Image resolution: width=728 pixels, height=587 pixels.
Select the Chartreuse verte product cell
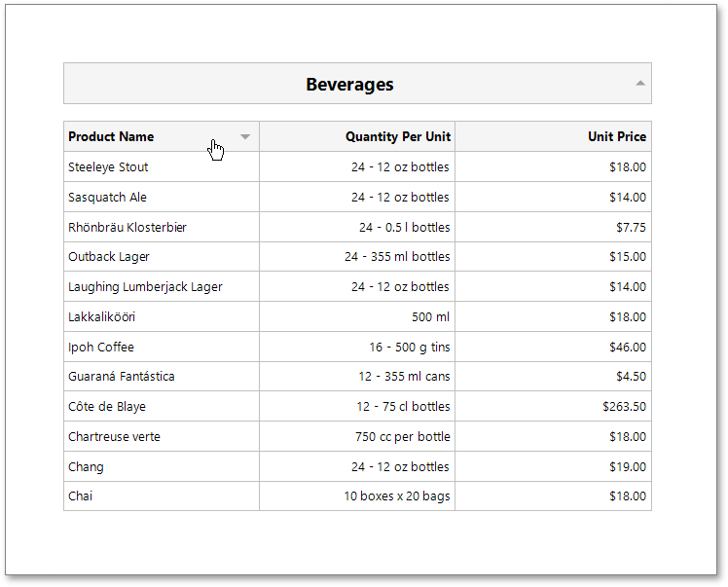114,437
